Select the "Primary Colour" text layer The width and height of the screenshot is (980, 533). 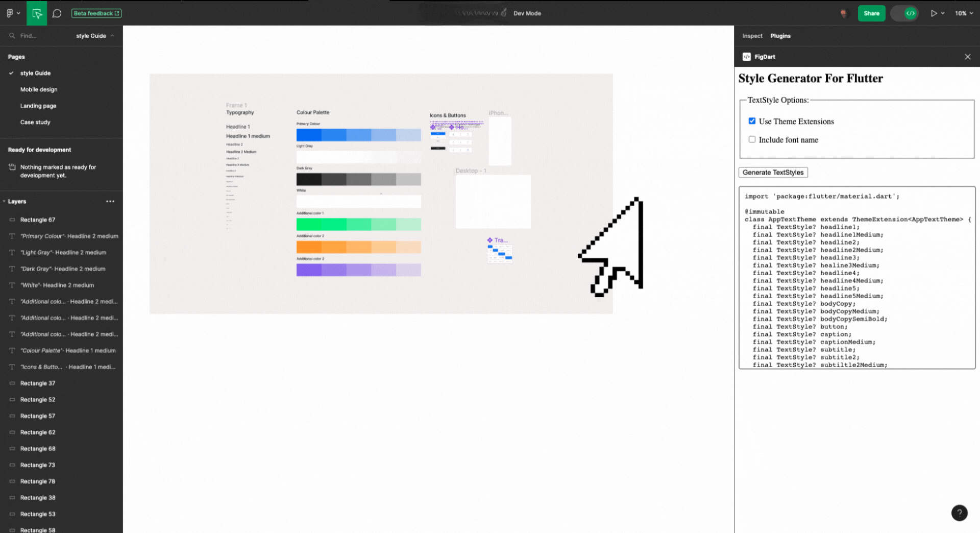[69, 236]
